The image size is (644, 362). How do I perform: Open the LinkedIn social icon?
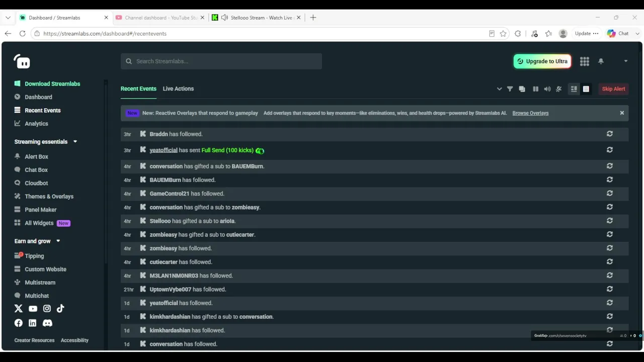[x=33, y=323]
